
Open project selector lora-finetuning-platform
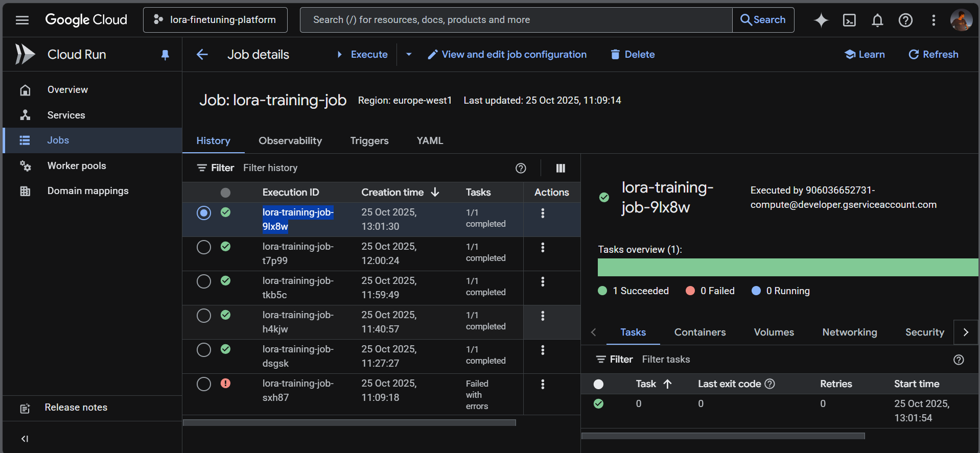(215, 20)
